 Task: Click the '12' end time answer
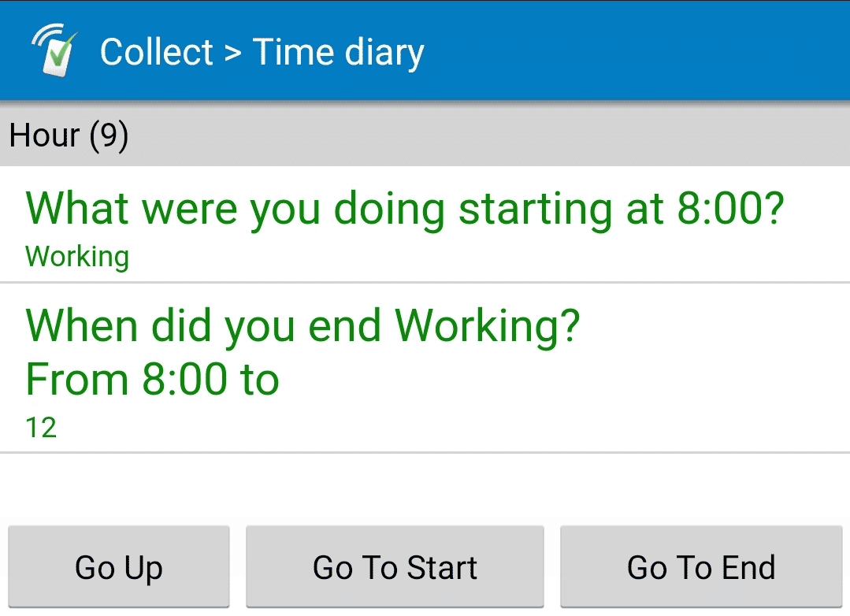(x=41, y=428)
